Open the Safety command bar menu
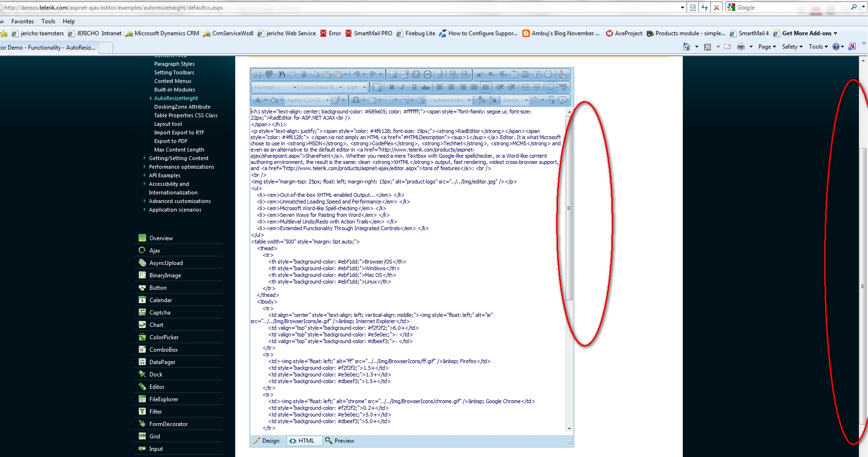 click(792, 47)
